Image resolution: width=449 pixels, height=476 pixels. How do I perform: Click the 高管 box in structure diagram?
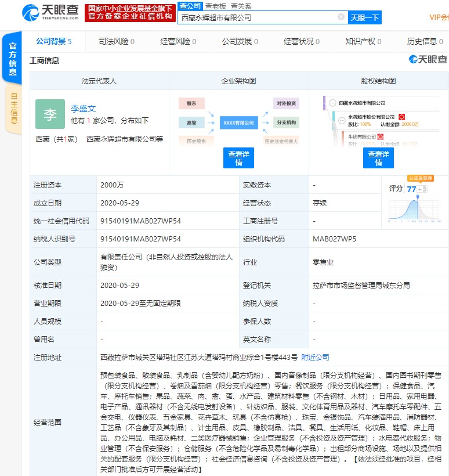(x=191, y=122)
